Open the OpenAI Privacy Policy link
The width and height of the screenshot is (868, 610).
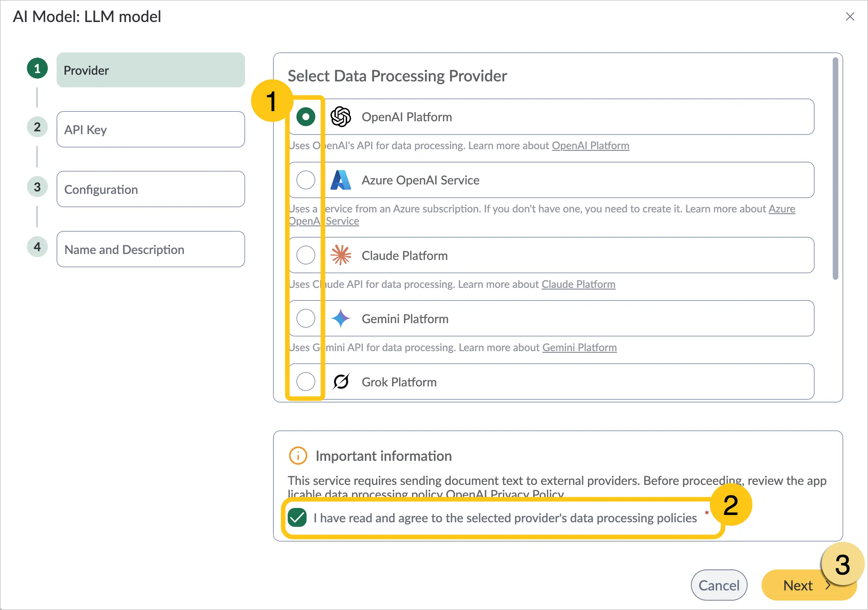[504, 494]
